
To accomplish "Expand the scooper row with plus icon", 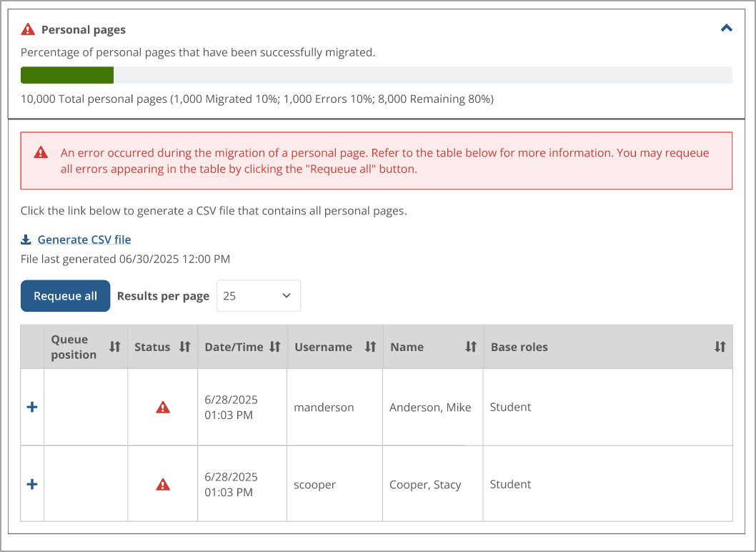I will pyautogui.click(x=32, y=484).
